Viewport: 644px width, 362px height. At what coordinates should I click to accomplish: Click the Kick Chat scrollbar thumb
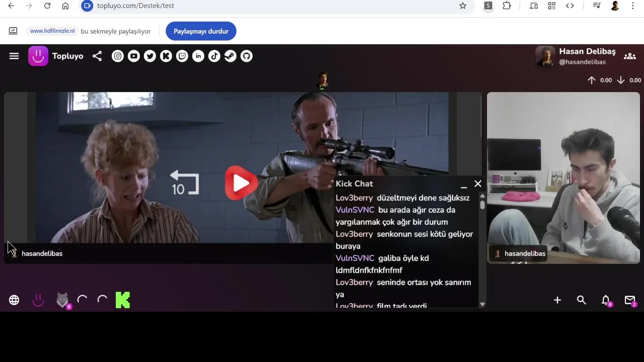(482, 205)
